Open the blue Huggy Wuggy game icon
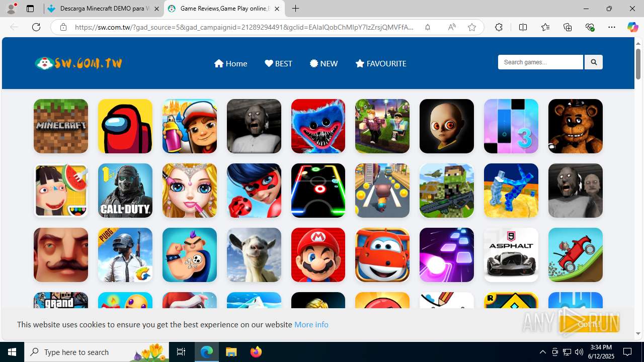 click(x=318, y=126)
